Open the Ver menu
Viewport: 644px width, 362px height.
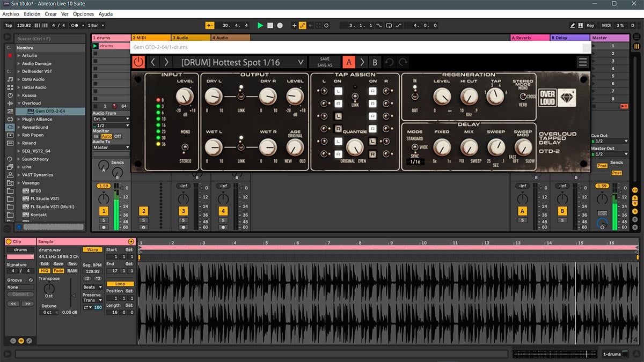(65, 14)
